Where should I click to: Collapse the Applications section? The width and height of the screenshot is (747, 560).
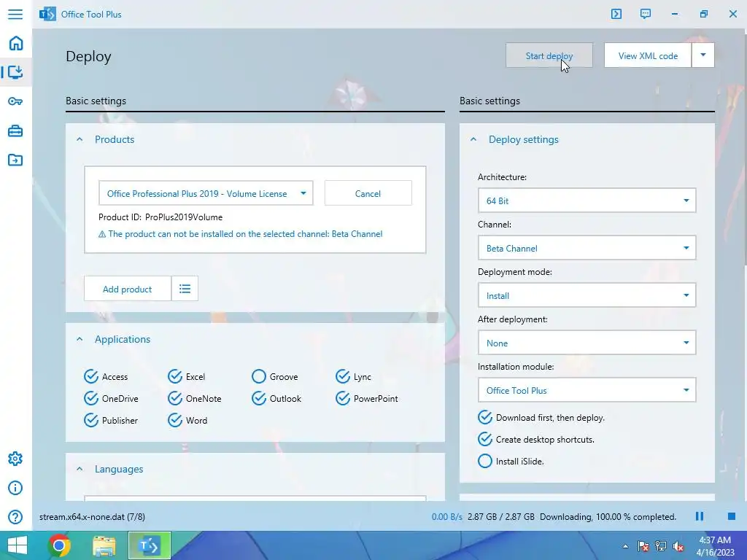[80, 339]
